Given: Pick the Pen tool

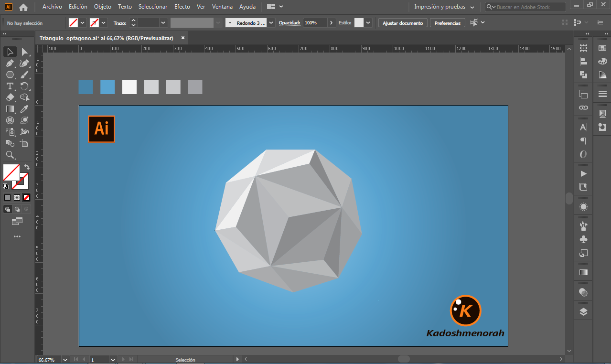Looking at the screenshot, I should (x=10, y=63).
